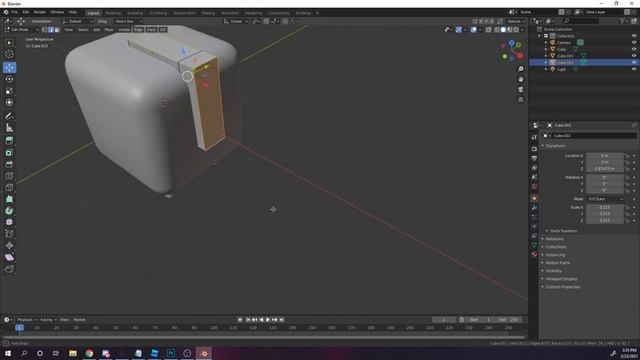Activate the Rotate tool
640x360 pixels.
pos(9,79)
